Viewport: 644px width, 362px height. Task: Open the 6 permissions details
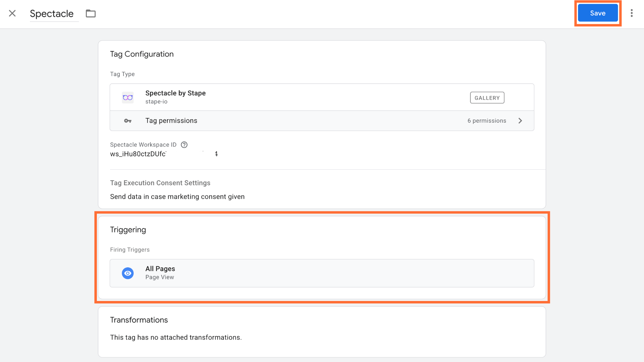487,121
